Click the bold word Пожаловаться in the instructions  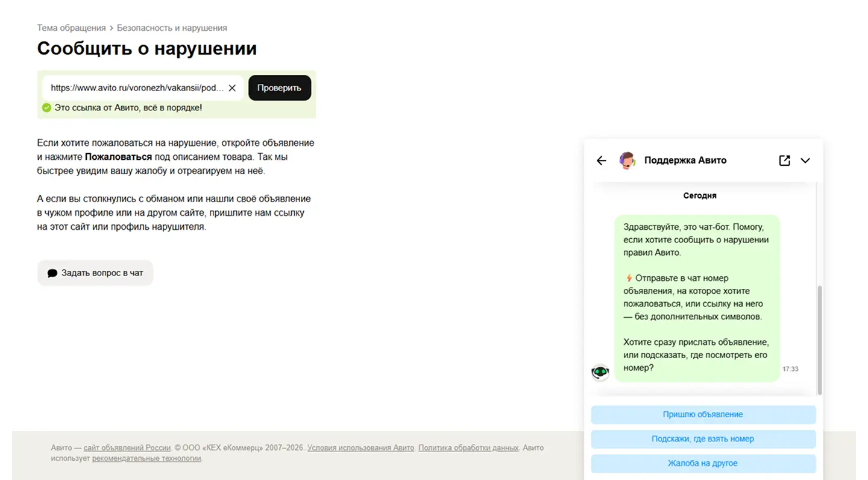click(118, 157)
